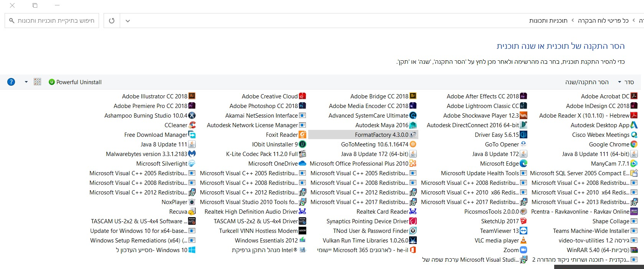This screenshot has height=269, width=644.
Task: Click the VLC media player cone icon
Action: click(523, 240)
